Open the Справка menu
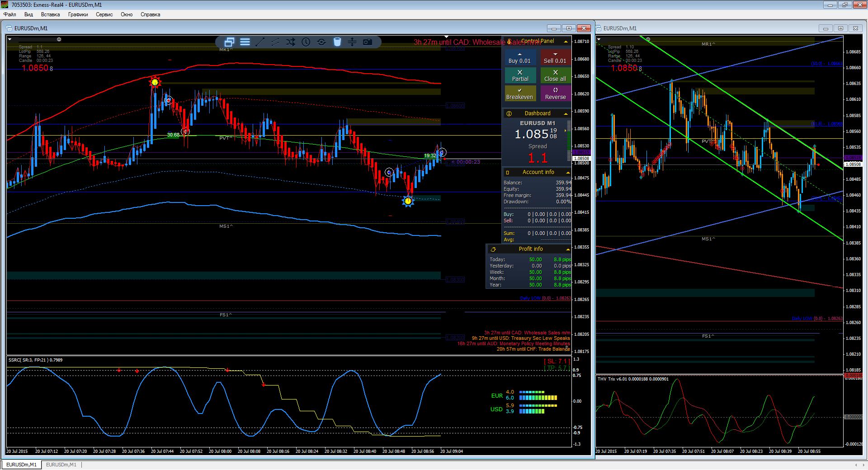Screen dimensions: 868x470 [x=150, y=14]
